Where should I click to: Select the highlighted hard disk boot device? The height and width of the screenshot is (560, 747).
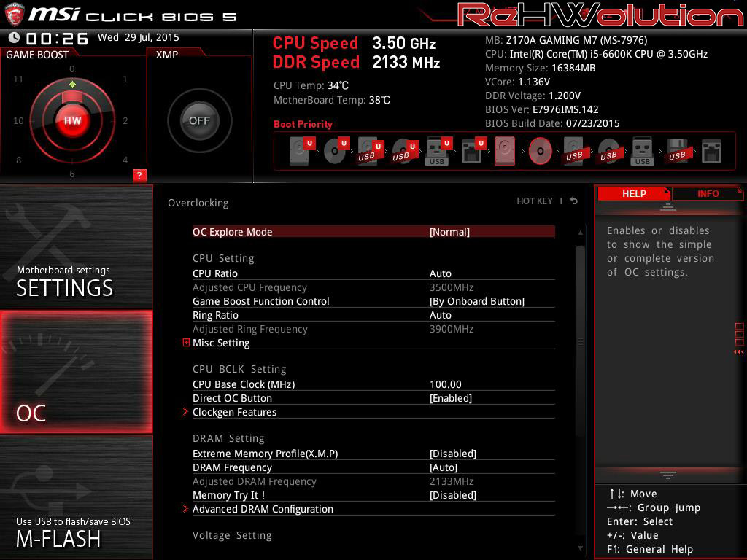(x=505, y=152)
